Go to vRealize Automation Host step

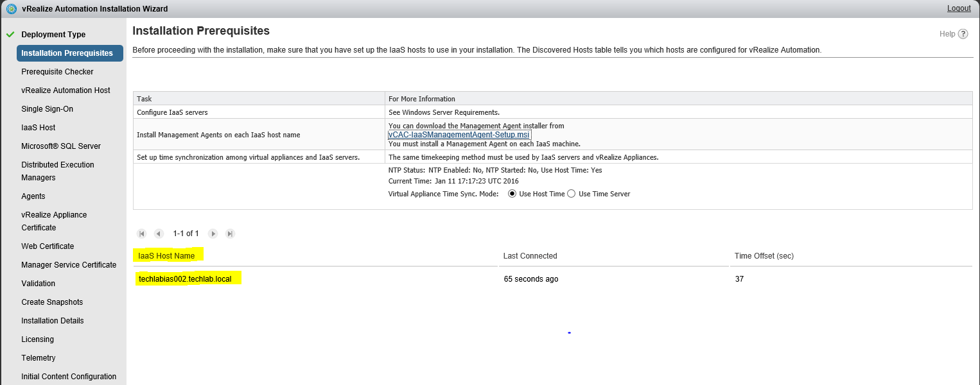(x=66, y=90)
